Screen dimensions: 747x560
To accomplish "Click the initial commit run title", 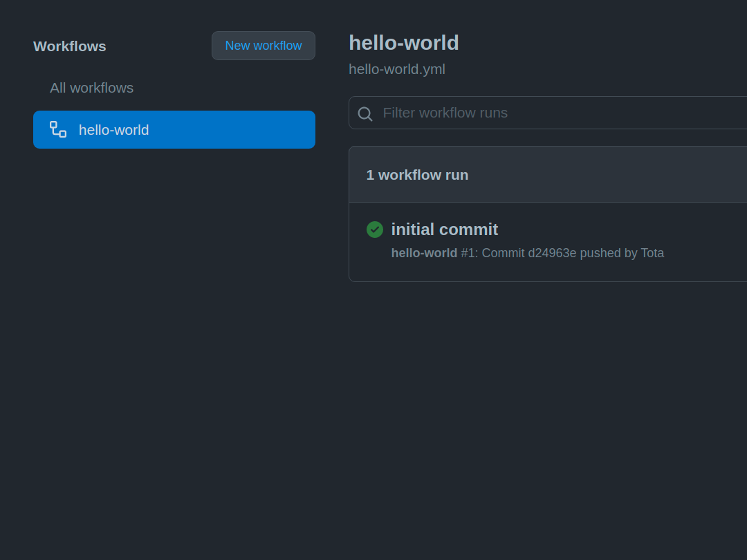I will tap(445, 229).
